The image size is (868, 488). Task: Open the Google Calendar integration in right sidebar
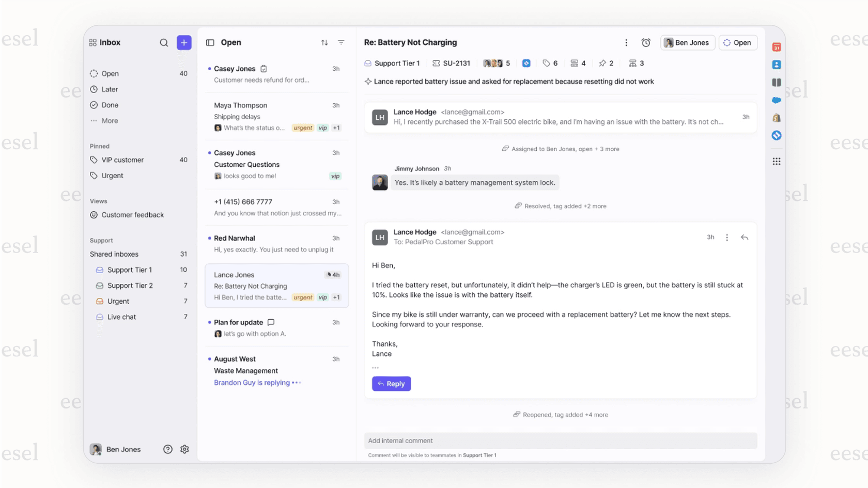click(777, 47)
